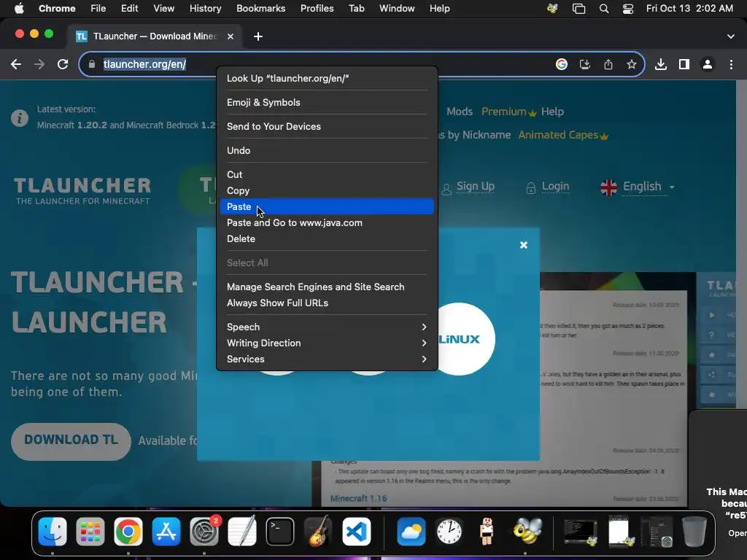
Task: Click the info icon beside Latest version
Action: [x=20, y=117]
